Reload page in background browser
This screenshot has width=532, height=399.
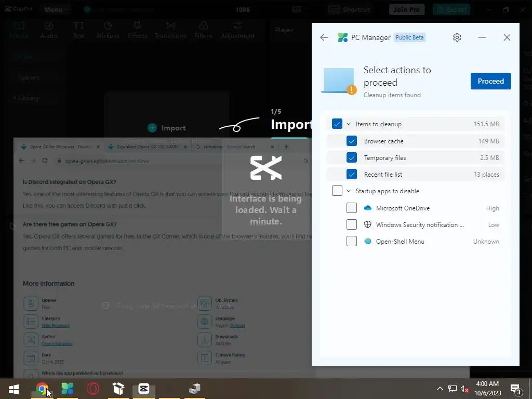(45, 161)
